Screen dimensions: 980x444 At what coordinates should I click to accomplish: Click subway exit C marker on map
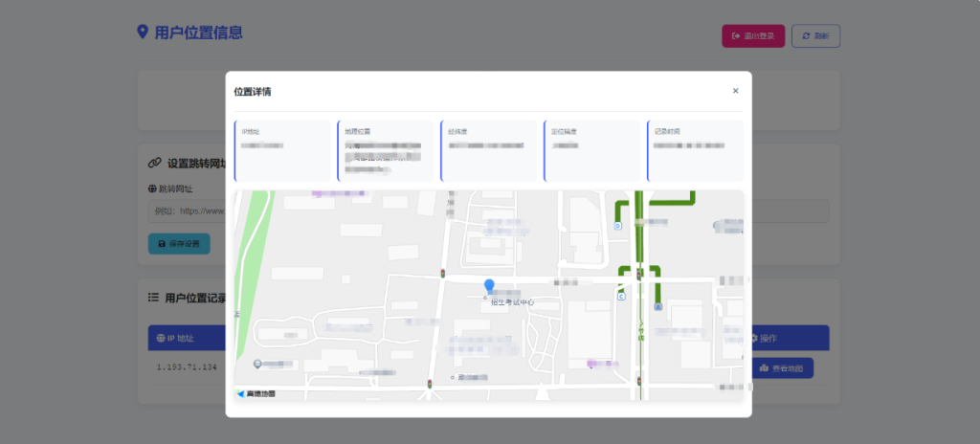point(621,297)
